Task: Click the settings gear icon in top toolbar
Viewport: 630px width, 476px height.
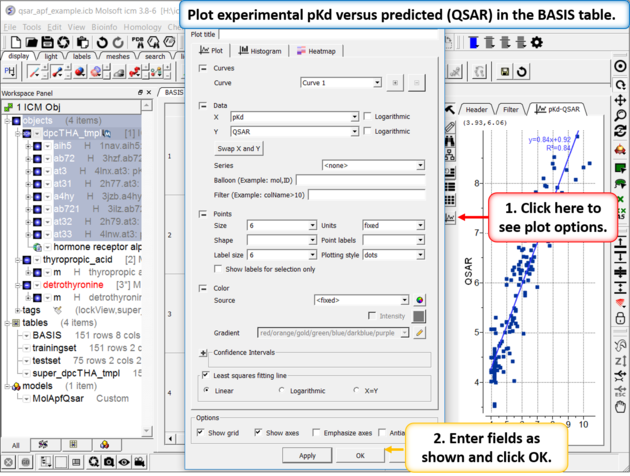Action: click(x=537, y=43)
